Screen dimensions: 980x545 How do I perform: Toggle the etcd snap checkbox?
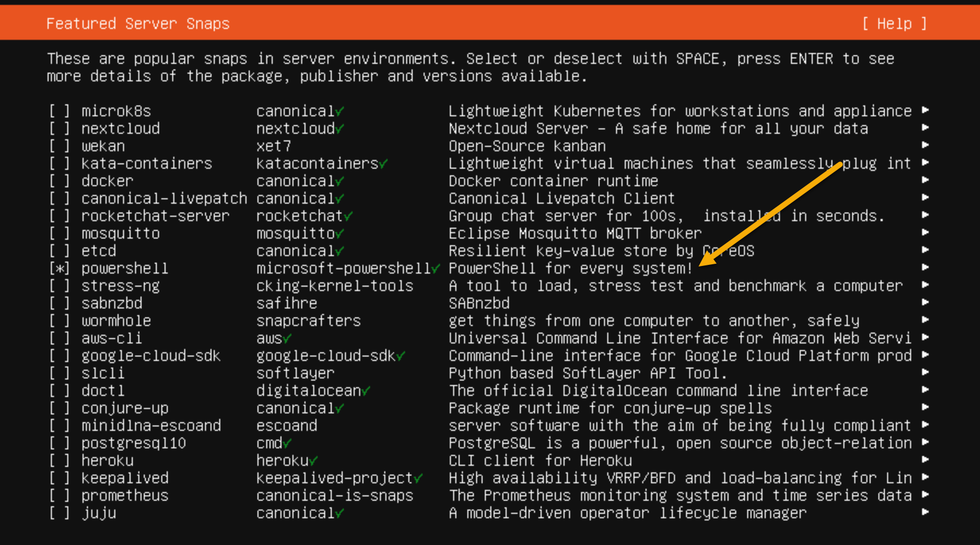coord(60,251)
